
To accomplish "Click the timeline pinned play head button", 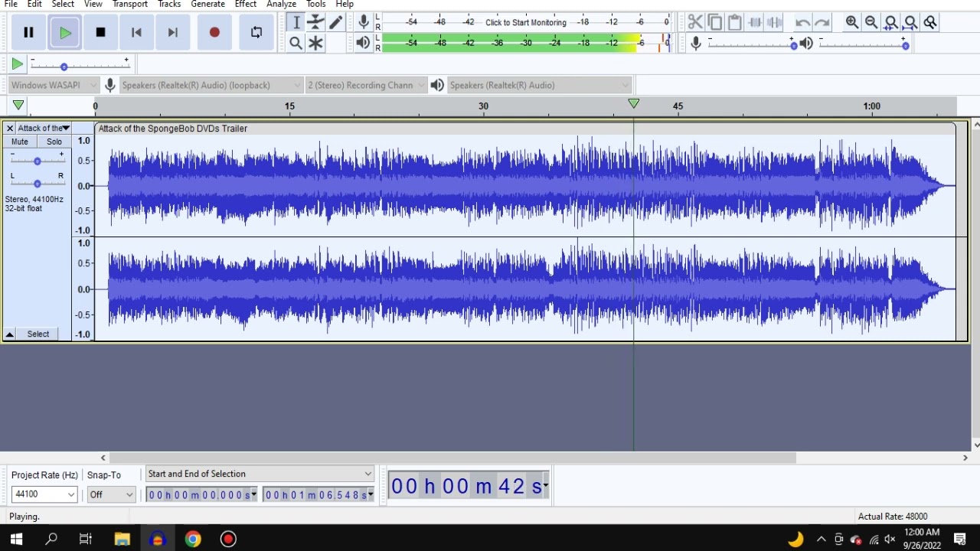I will click(x=18, y=106).
